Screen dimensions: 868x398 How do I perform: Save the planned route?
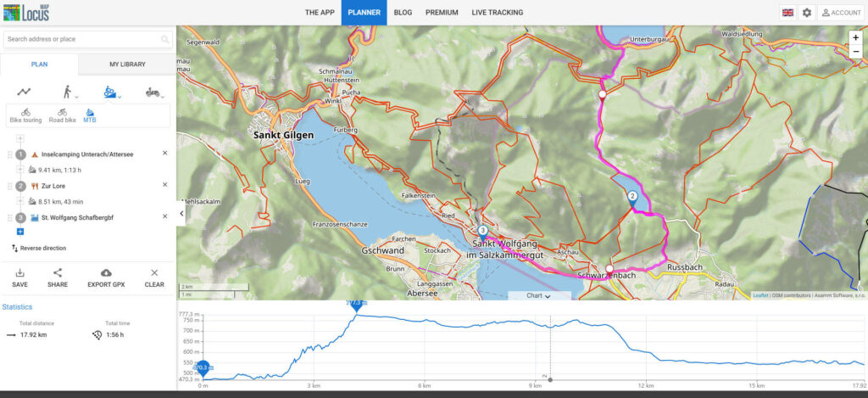coord(19,277)
